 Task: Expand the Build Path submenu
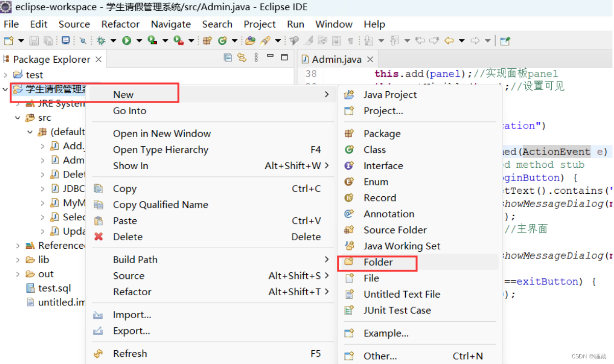click(x=135, y=259)
